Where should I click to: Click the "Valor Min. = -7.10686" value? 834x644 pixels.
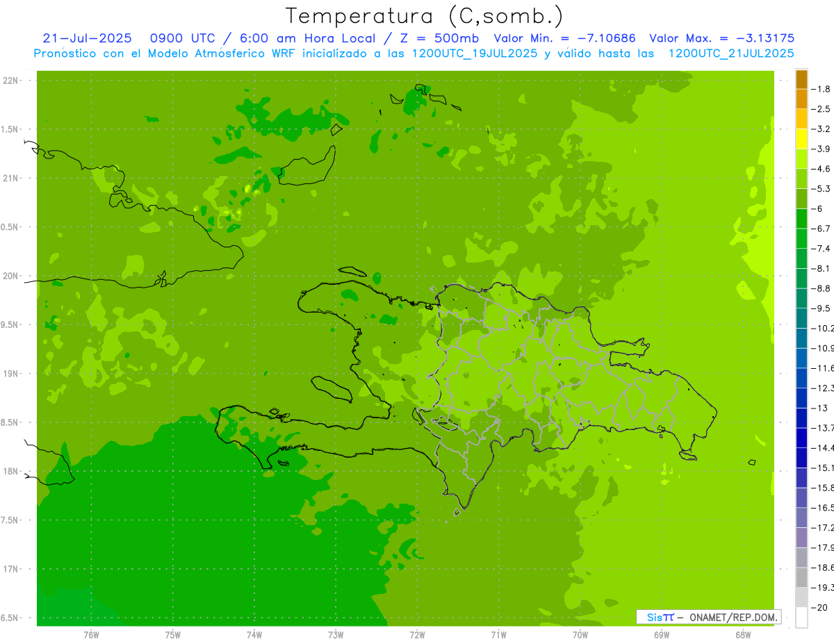[564, 38]
